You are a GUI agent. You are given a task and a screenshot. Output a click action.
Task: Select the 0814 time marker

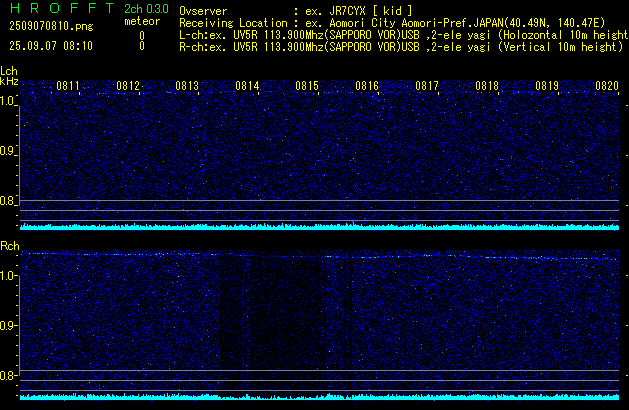coord(248,86)
